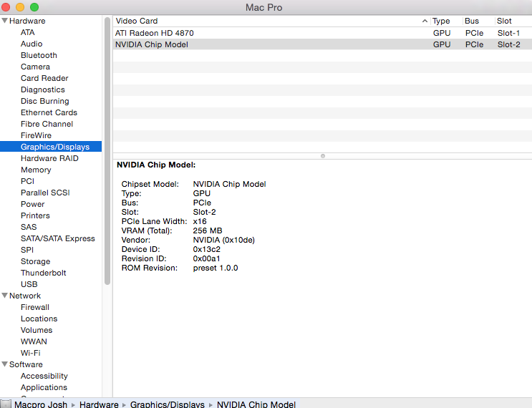Viewport: 532px width, 408px height.
Task: Open the Bluetooth hardware entry
Action: coord(39,55)
